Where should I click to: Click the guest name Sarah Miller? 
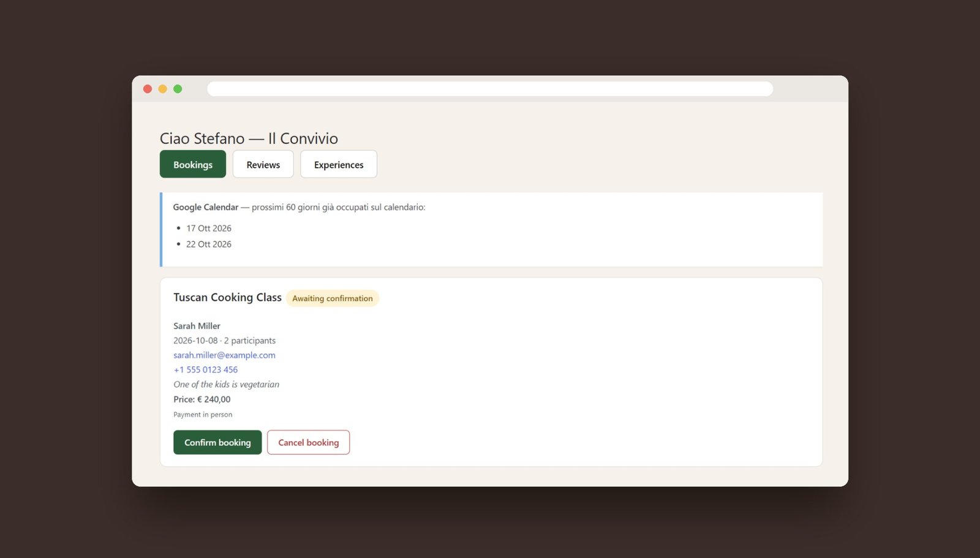(197, 326)
